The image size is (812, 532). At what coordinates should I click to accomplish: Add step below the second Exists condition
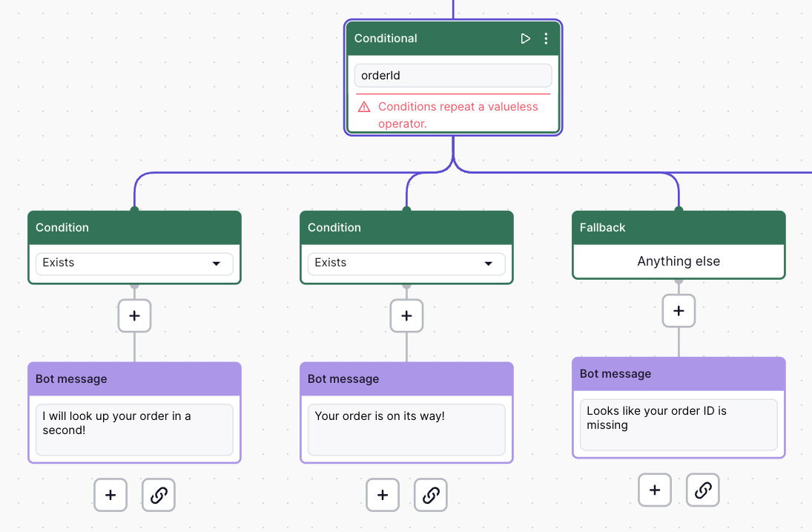tap(406, 315)
